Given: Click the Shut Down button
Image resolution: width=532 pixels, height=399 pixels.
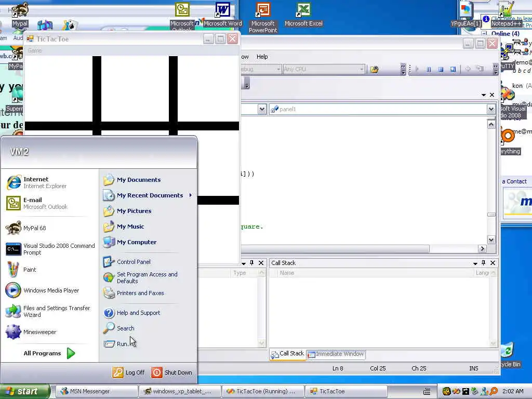Looking at the screenshot, I should point(171,373).
